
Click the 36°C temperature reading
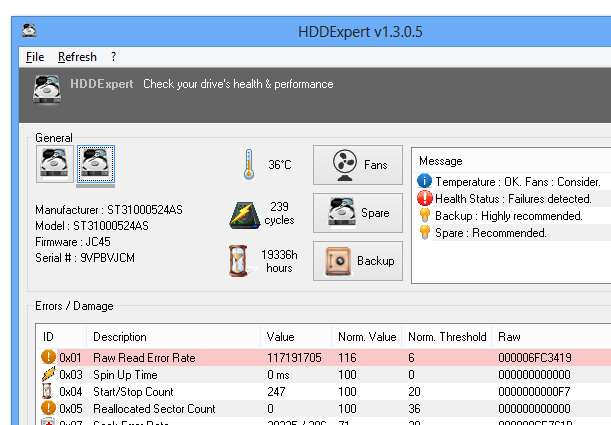coord(279,165)
